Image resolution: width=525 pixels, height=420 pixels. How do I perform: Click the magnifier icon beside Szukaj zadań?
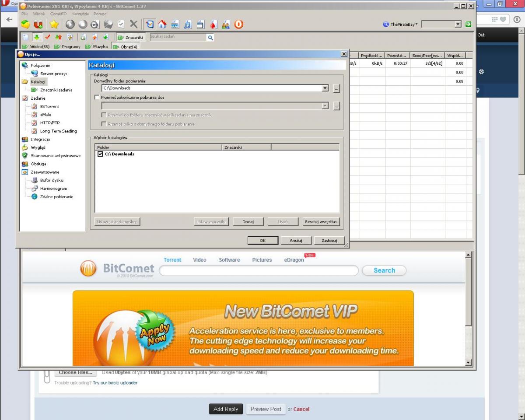[210, 38]
